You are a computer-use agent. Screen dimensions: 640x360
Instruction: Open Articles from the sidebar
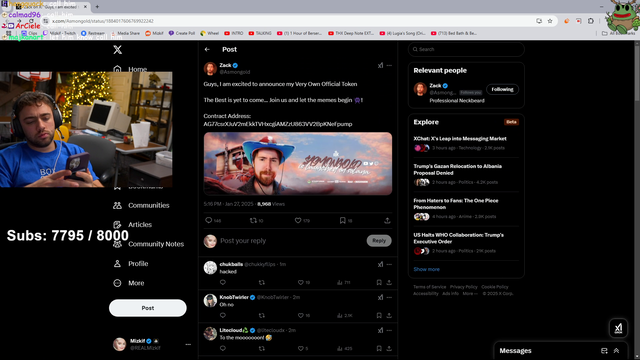pos(132,224)
